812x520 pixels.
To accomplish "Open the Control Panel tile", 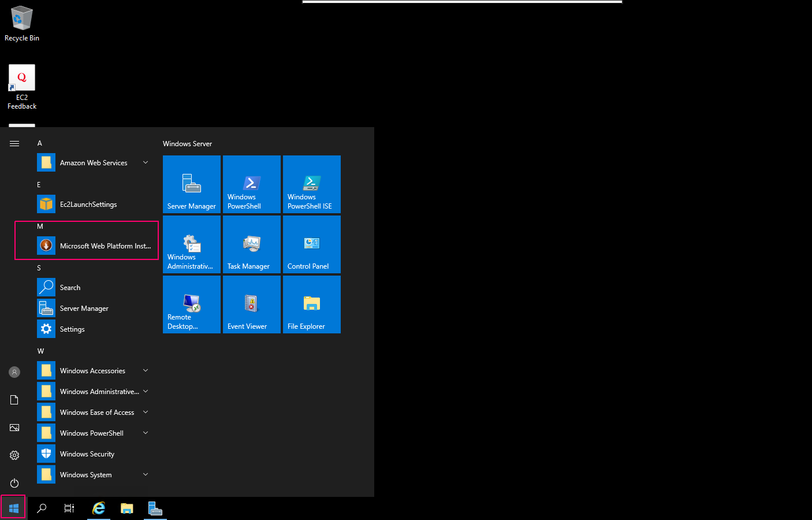I will pos(312,244).
